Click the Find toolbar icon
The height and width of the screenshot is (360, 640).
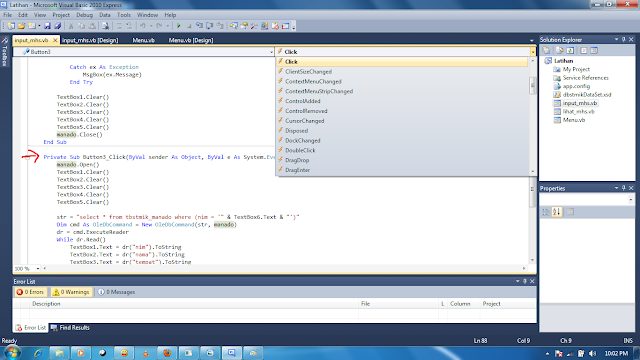click(105, 26)
